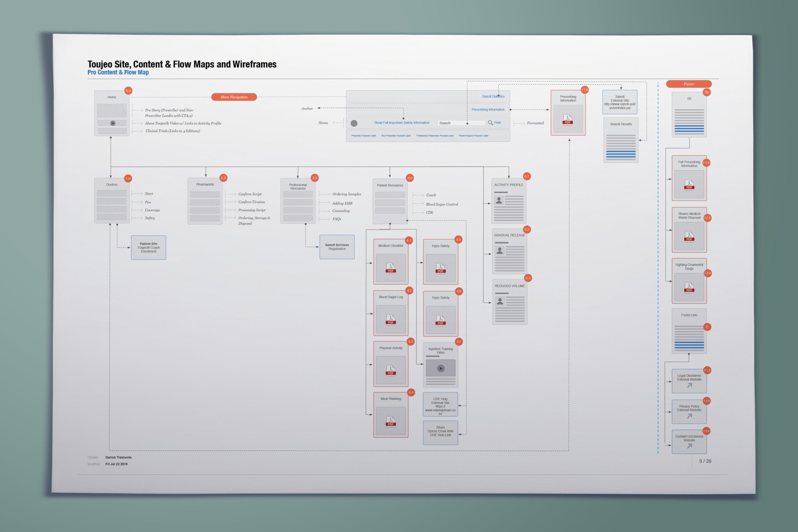Image resolution: width=798 pixels, height=532 pixels.
Task: Click the Shares Medical Waste Disposal PDF icon
Action: click(689, 236)
